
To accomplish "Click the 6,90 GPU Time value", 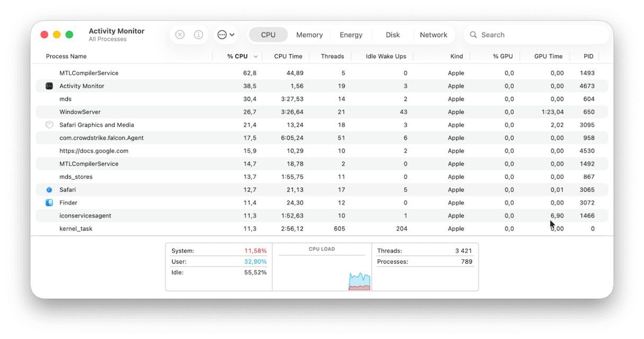I will 557,216.
